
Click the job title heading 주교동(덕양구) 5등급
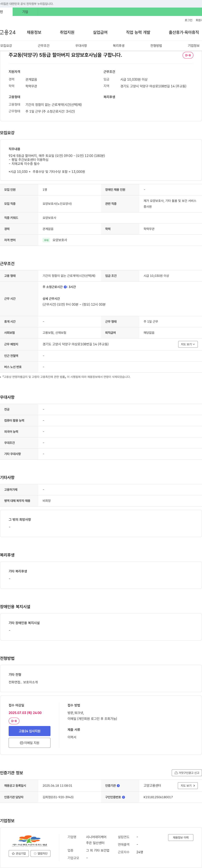pos(65,55)
